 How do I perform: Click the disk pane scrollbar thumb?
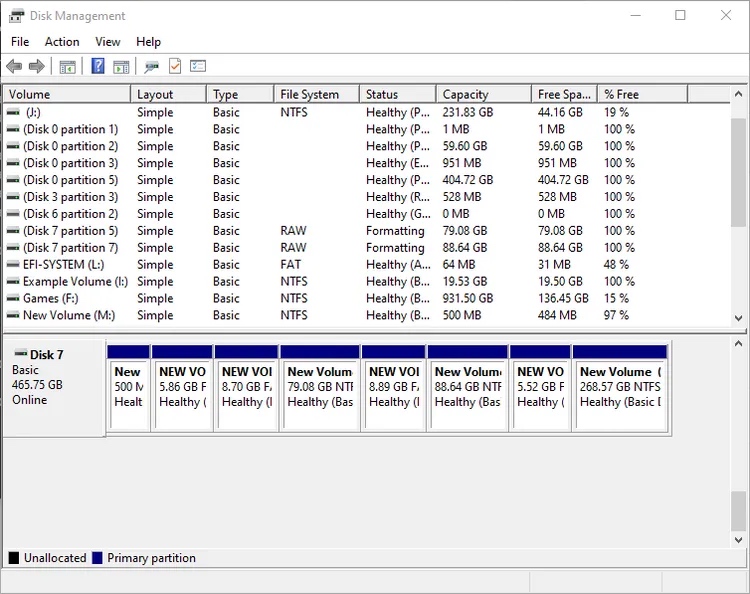tap(739, 511)
